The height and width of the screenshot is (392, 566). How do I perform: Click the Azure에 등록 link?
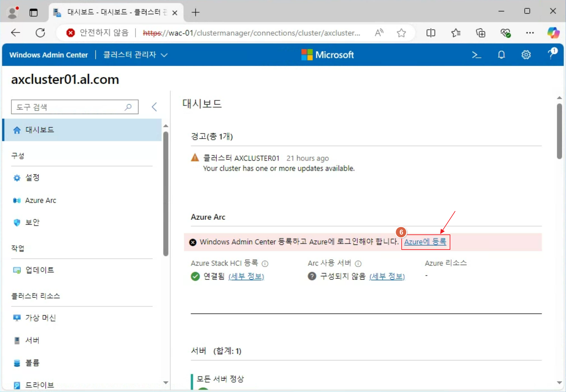[x=425, y=242]
